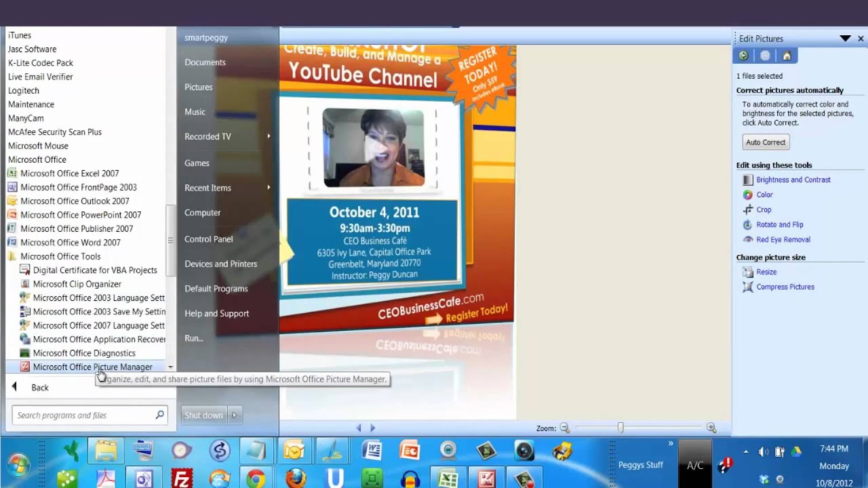Viewport: 868px width, 488px height.
Task: Open Shut down options arrow
Action: (235, 415)
